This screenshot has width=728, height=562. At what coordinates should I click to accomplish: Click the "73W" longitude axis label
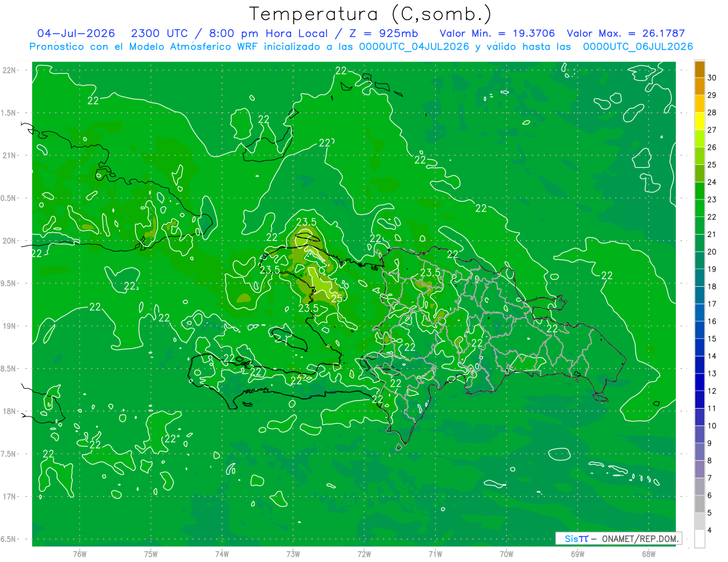click(293, 554)
